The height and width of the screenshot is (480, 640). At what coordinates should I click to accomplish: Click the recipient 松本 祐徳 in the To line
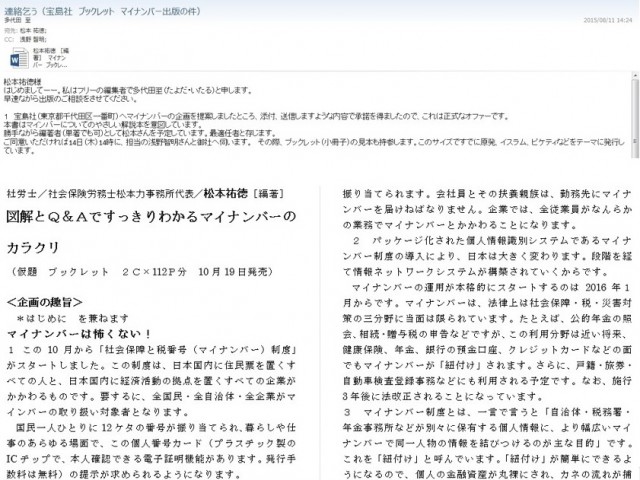point(33,31)
